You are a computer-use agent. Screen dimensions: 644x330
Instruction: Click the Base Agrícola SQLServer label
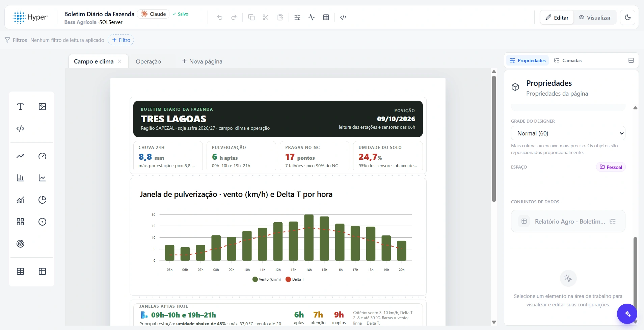tap(93, 22)
